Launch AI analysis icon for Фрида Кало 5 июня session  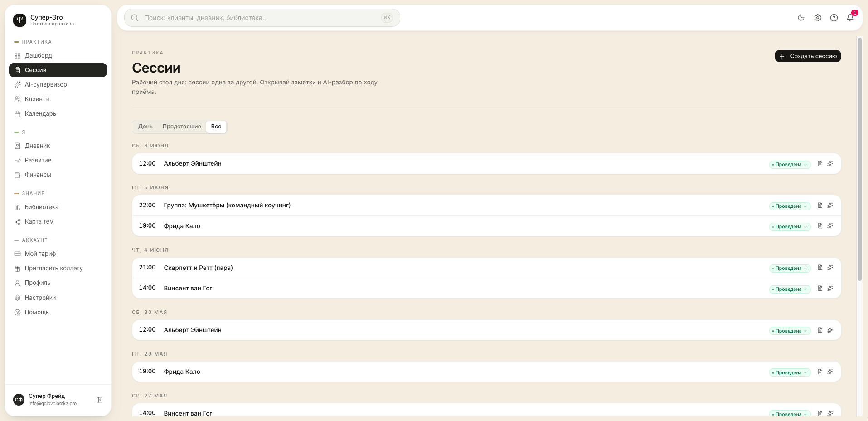830,226
